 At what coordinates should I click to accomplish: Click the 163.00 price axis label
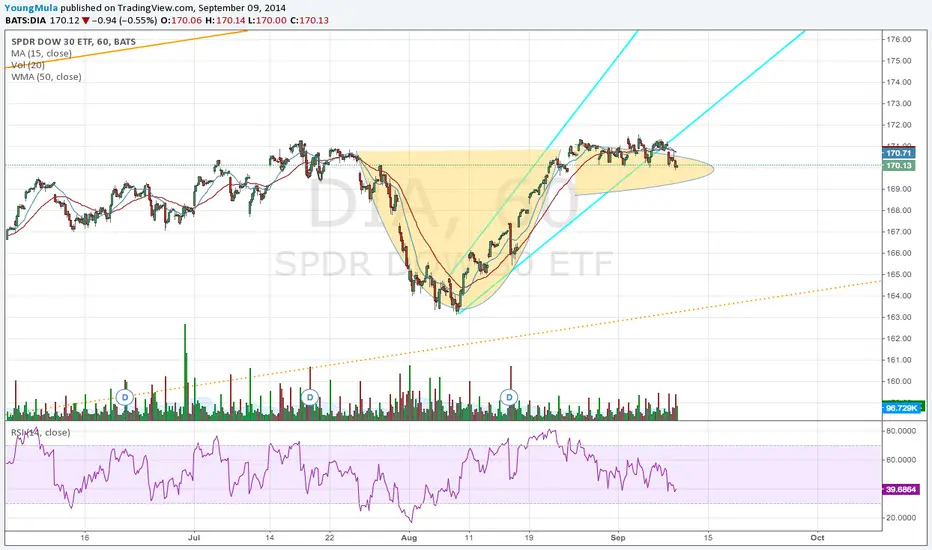(x=899, y=318)
